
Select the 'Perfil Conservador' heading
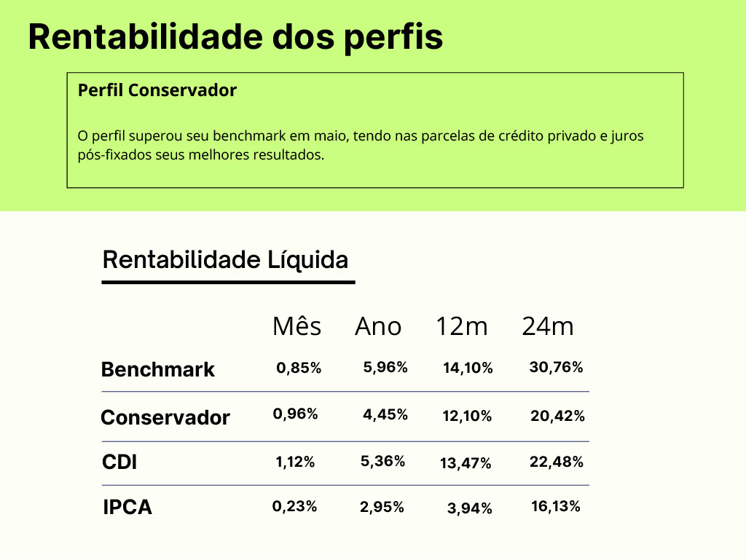pyautogui.click(x=157, y=90)
